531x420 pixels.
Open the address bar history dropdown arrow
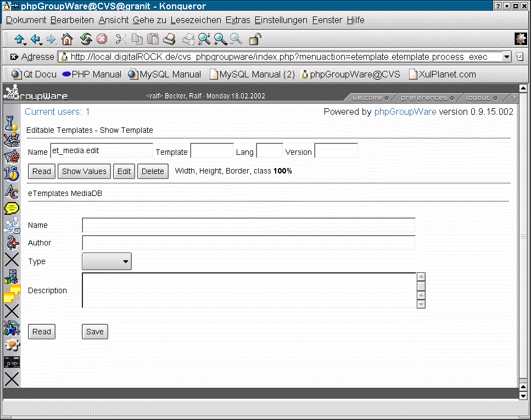[x=507, y=57]
